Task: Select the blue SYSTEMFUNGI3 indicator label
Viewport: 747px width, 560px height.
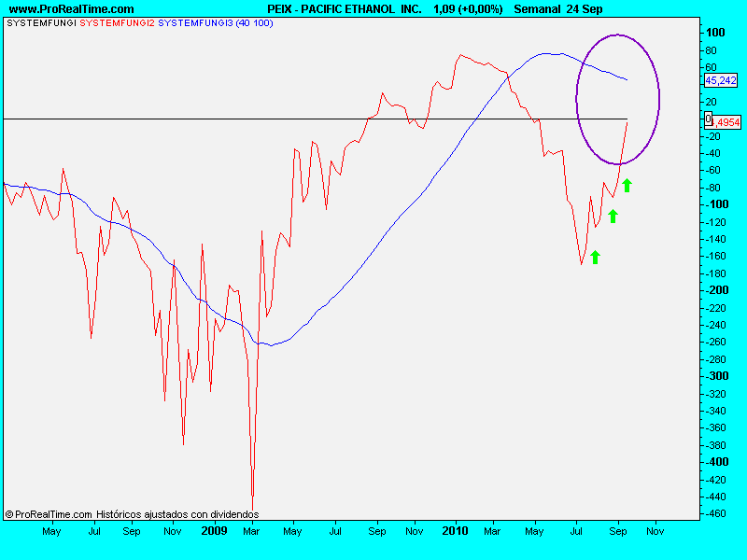Action: [x=195, y=22]
